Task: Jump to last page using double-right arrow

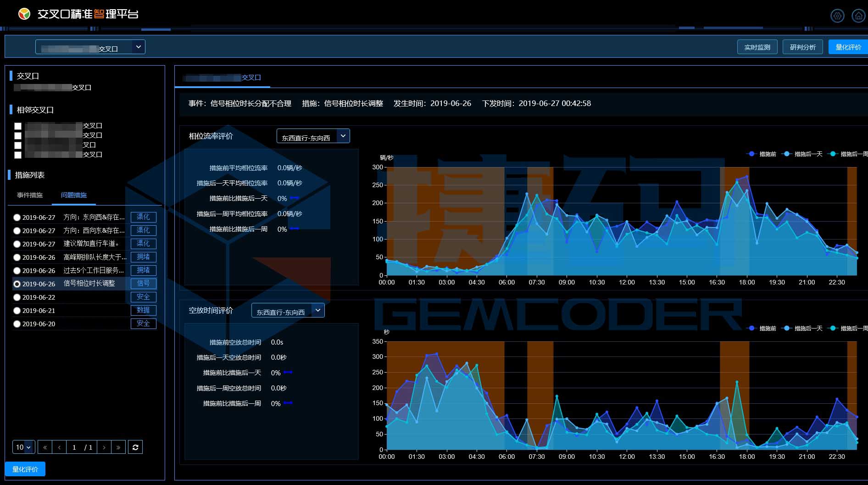Action: coord(118,447)
